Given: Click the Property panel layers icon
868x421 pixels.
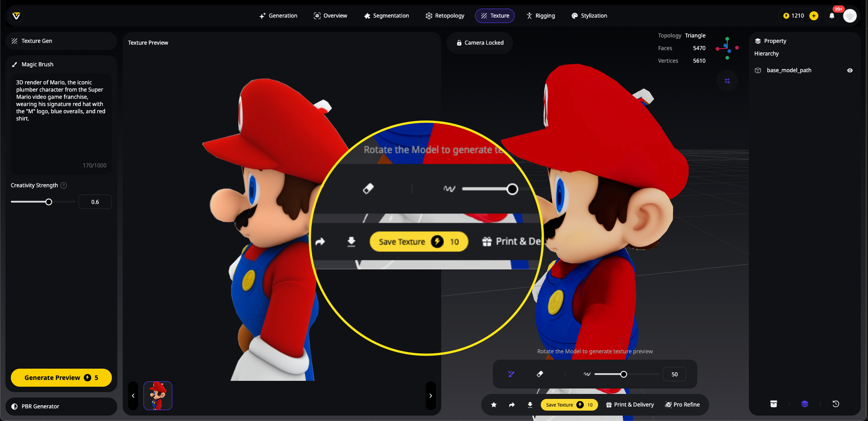Looking at the screenshot, I should (x=758, y=41).
